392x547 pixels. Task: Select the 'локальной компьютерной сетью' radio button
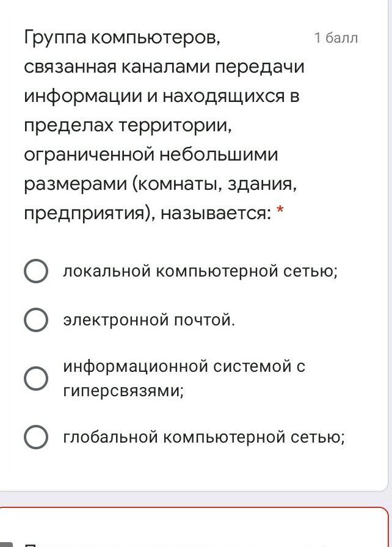36,271
